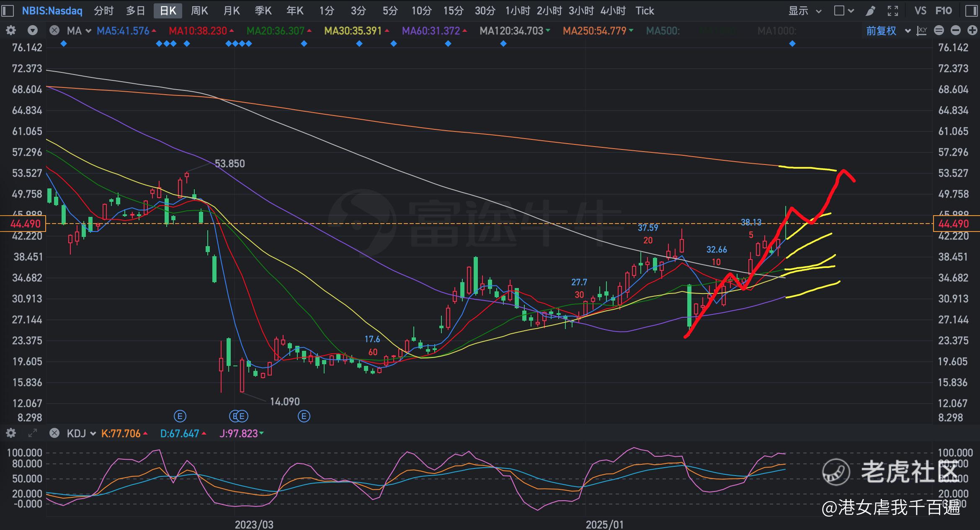Toggle the right sidebar panel icon
Viewport: 980px width, 530px height.
tap(971, 11)
